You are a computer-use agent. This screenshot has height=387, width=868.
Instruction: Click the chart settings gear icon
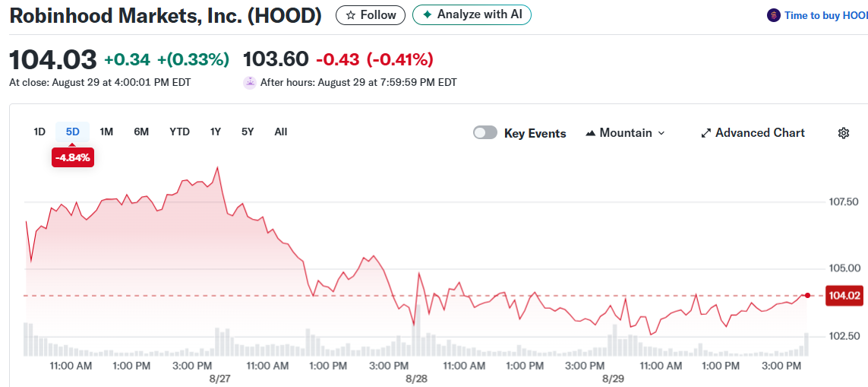844,133
